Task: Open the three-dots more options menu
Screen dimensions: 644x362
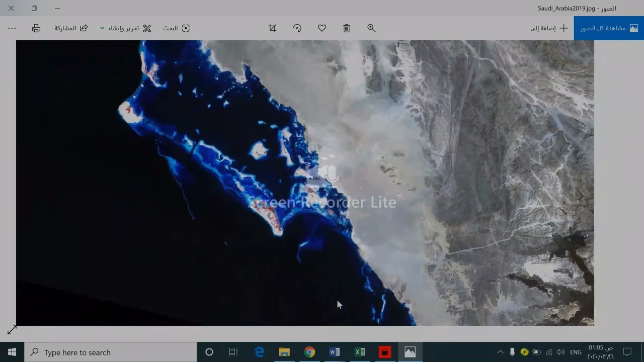Action: tap(12, 28)
